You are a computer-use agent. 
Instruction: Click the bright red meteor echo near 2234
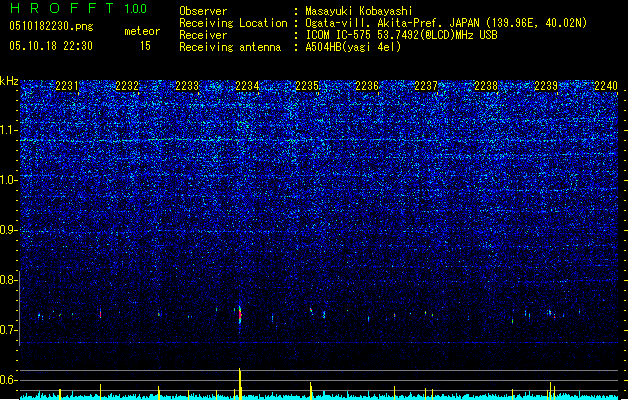tap(240, 315)
